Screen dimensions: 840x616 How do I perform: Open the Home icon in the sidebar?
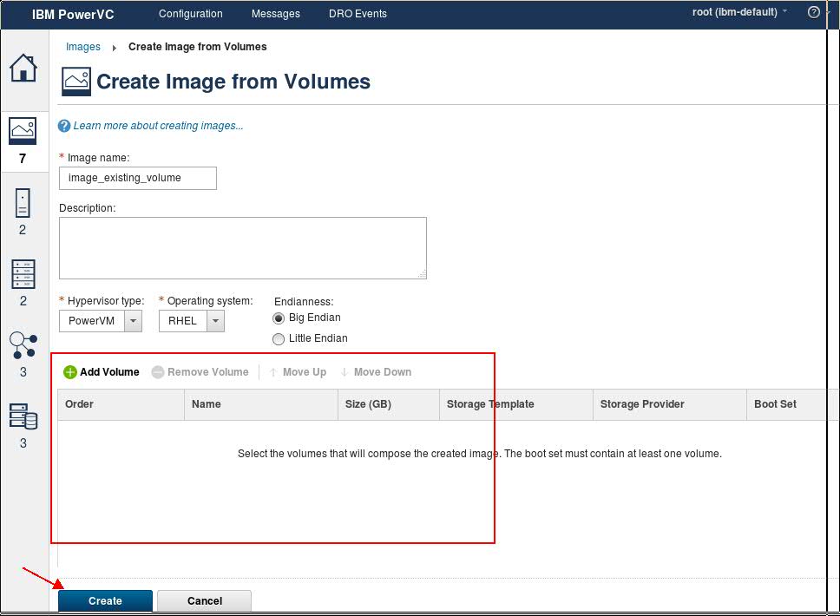(23, 68)
